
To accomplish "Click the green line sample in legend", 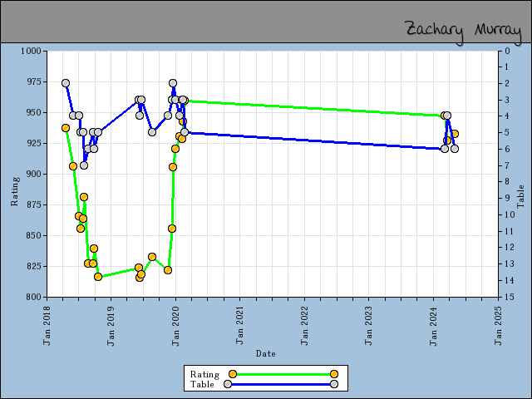I will tap(283, 374).
